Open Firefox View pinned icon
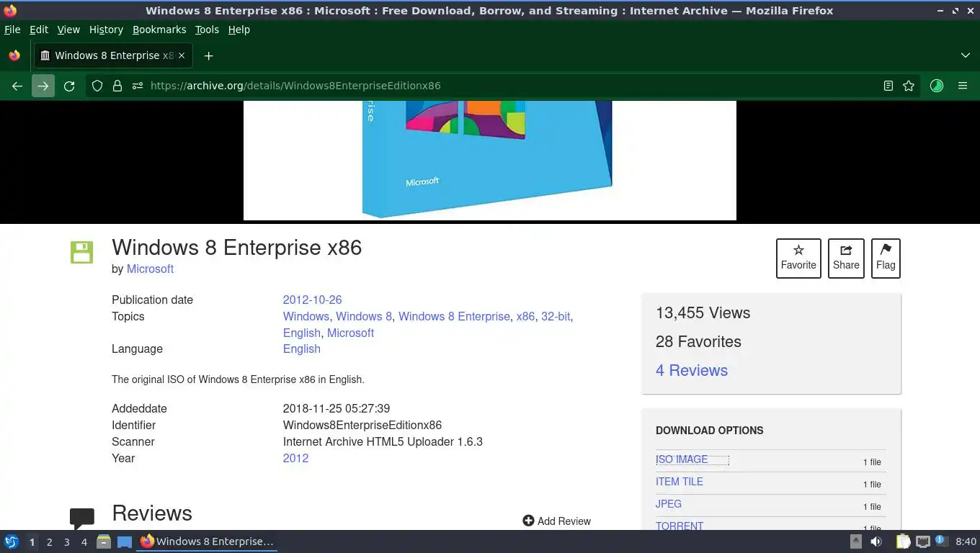Viewport: 980px width, 553px height. (14, 55)
